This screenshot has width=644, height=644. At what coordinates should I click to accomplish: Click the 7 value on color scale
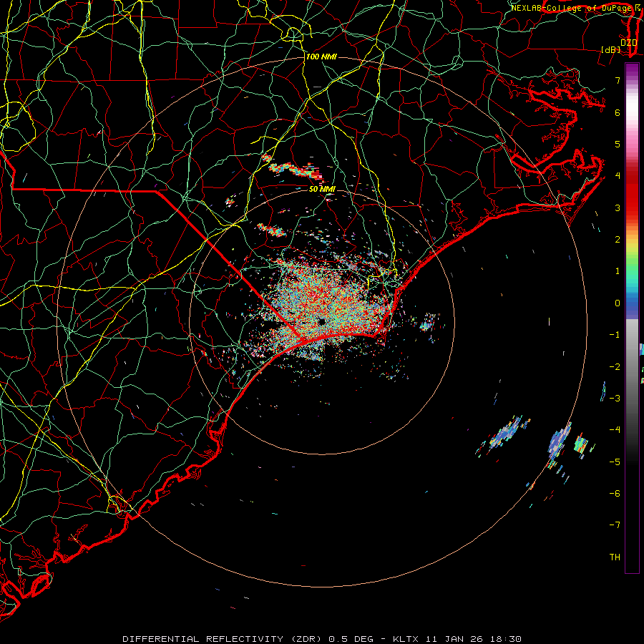[618, 80]
